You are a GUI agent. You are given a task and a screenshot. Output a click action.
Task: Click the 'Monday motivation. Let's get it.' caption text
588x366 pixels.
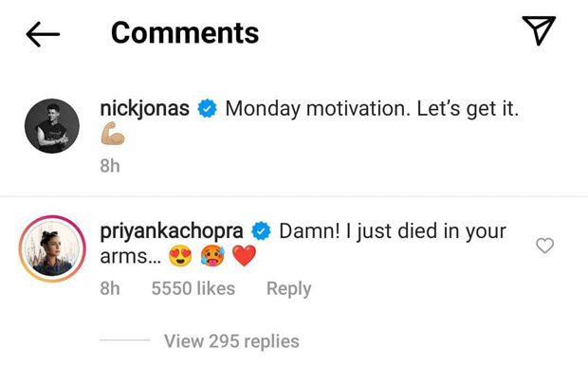(x=372, y=109)
